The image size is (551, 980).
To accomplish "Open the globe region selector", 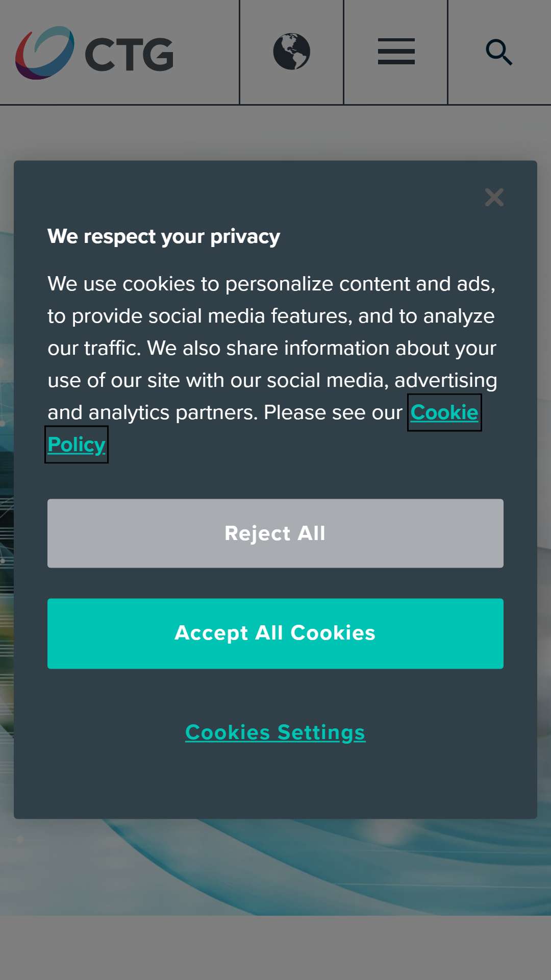I will [x=292, y=52].
